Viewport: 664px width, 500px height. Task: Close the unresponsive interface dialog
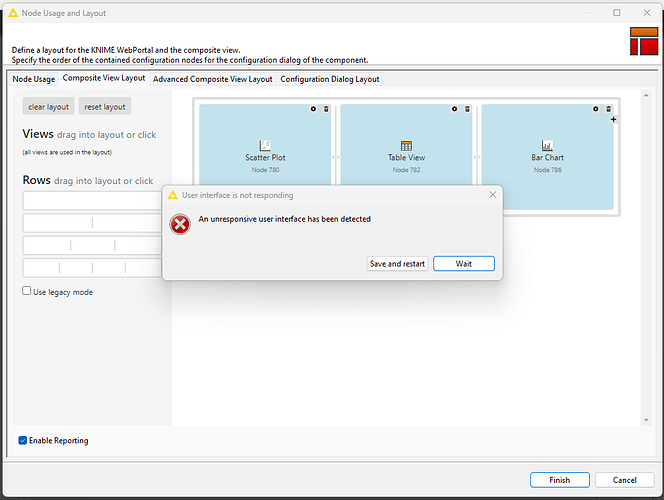(492, 195)
